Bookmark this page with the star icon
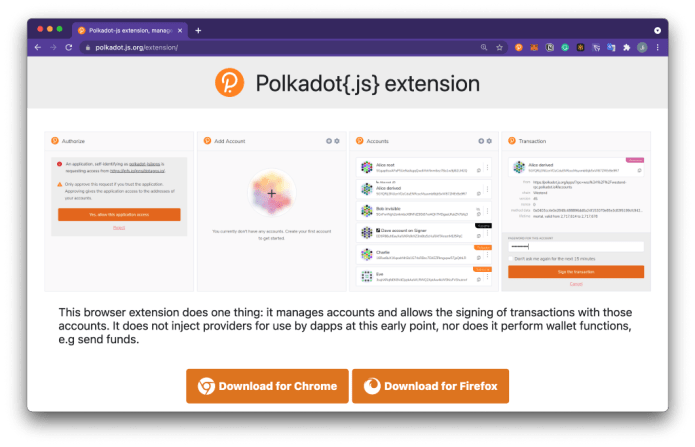695x447 pixels. point(500,47)
